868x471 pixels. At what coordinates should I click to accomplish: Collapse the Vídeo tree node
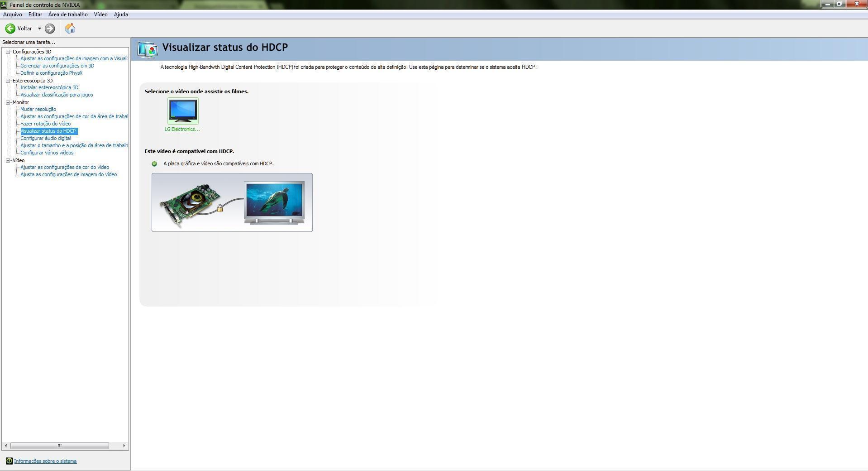(8, 160)
